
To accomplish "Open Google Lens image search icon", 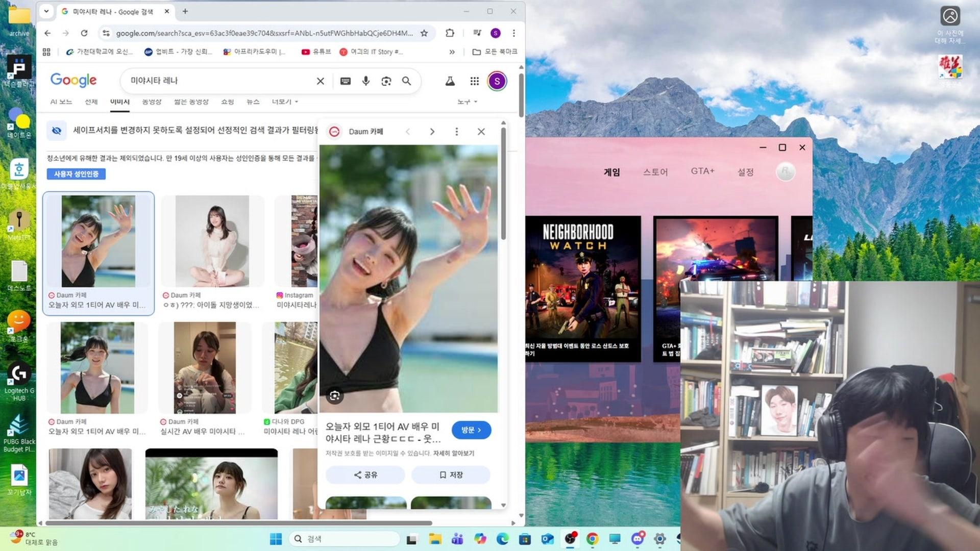I will click(386, 81).
